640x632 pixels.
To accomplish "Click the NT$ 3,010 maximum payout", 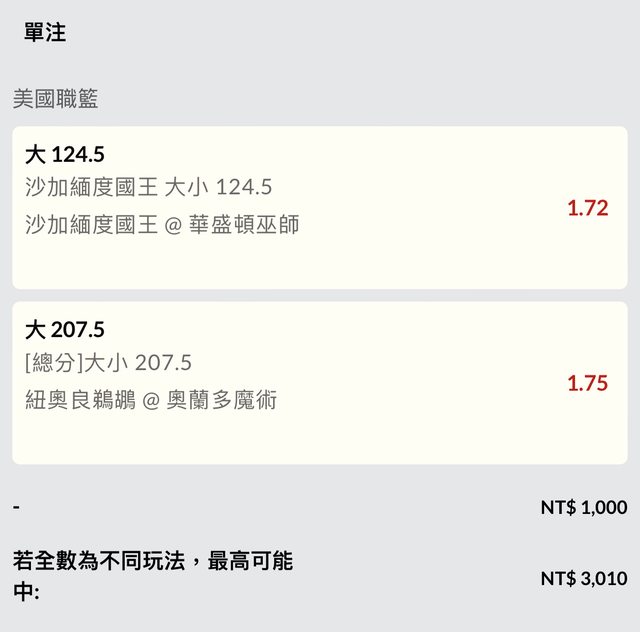I will coord(584,578).
